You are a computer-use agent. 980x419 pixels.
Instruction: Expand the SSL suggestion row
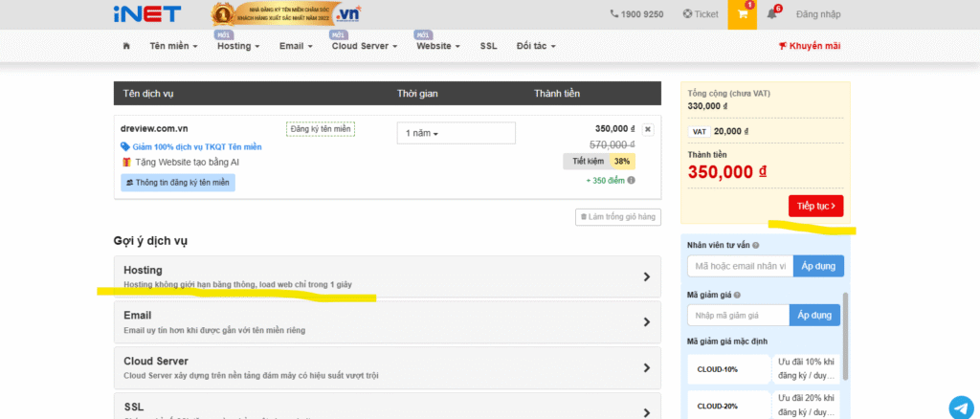pyautogui.click(x=387, y=406)
